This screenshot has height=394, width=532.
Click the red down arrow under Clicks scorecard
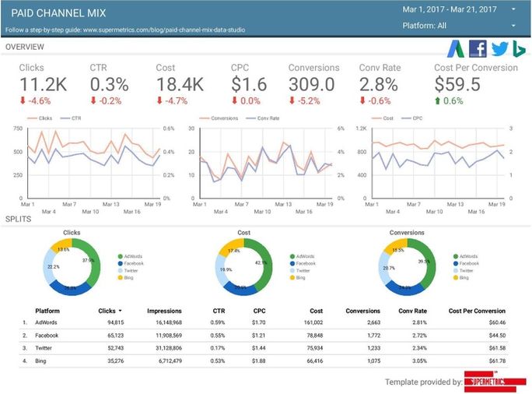coord(23,100)
